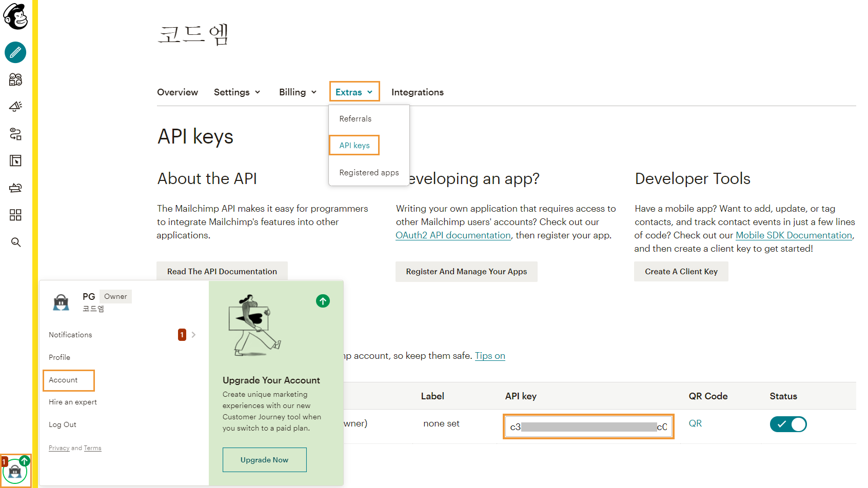Collapse the Extras dropdown
This screenshot has width=868, height=488.
coord(354,92)
